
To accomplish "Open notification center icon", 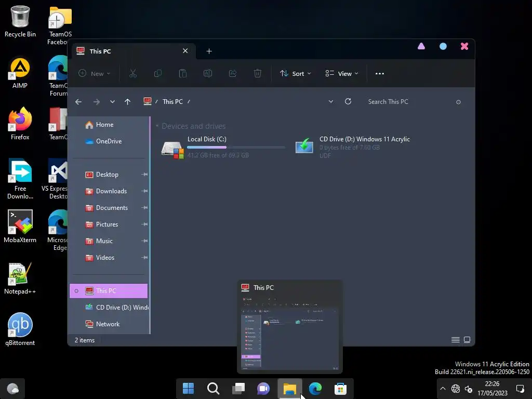I will click(520, 389).
